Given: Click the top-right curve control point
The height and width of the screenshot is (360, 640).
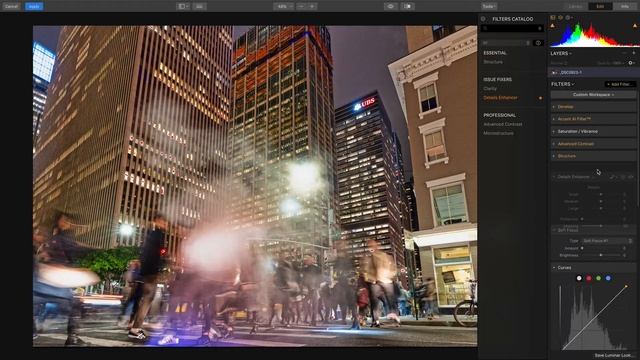Looking at the screenshot, I should (627, 287).
